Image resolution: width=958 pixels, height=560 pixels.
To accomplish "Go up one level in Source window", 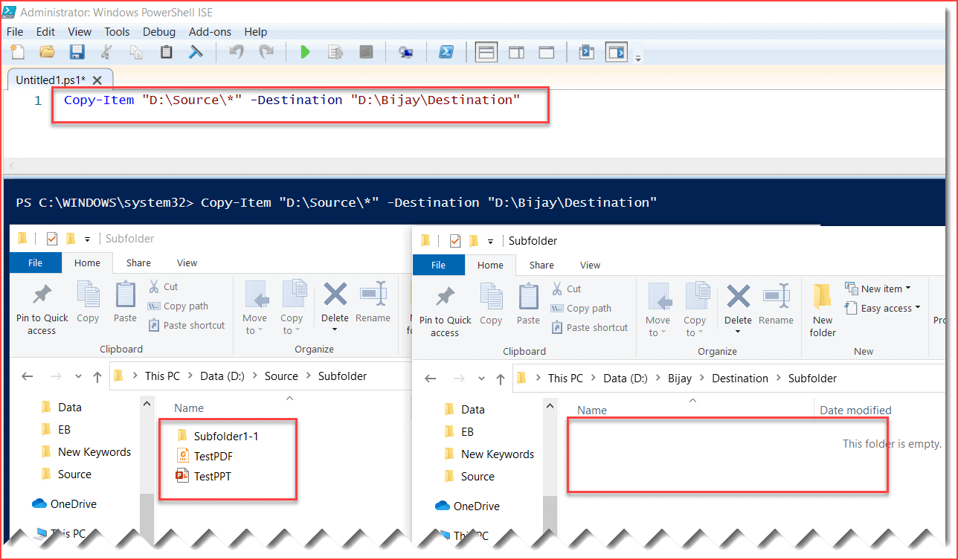I will pos(97,376).
